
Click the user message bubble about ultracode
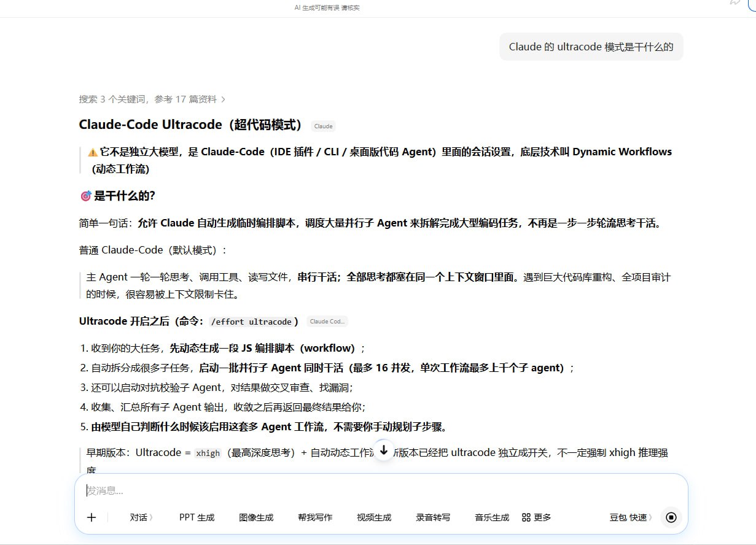[x=591, y=47]
